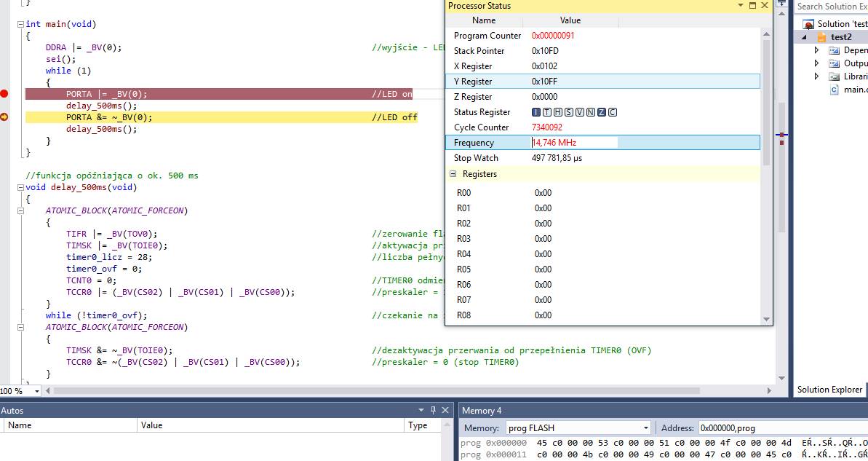Open the Memory type dropdown showing prog FLASH

[645, 428]
